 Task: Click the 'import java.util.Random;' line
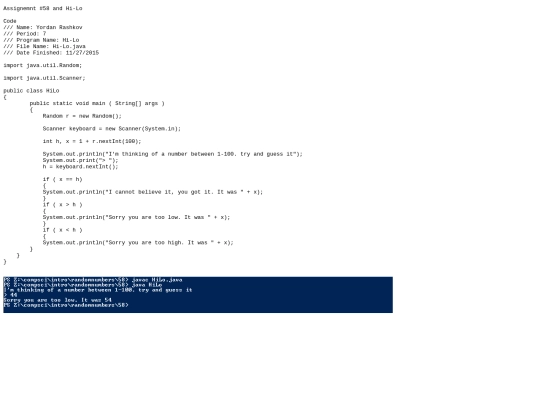(43, 65)
